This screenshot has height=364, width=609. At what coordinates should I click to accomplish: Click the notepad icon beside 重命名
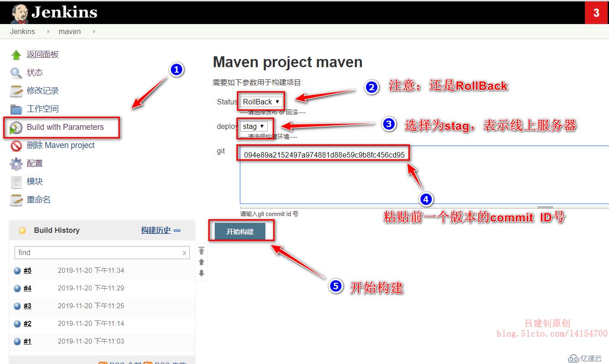click(16, 200)
